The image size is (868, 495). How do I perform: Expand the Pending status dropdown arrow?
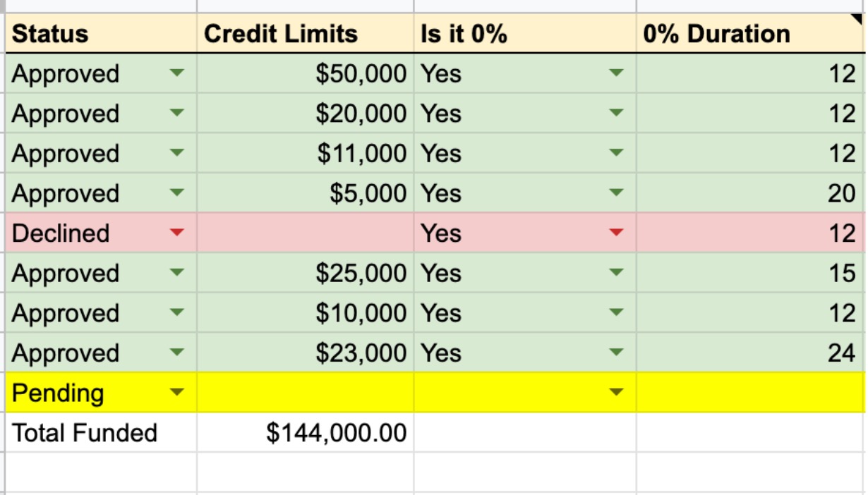point(177,393)
